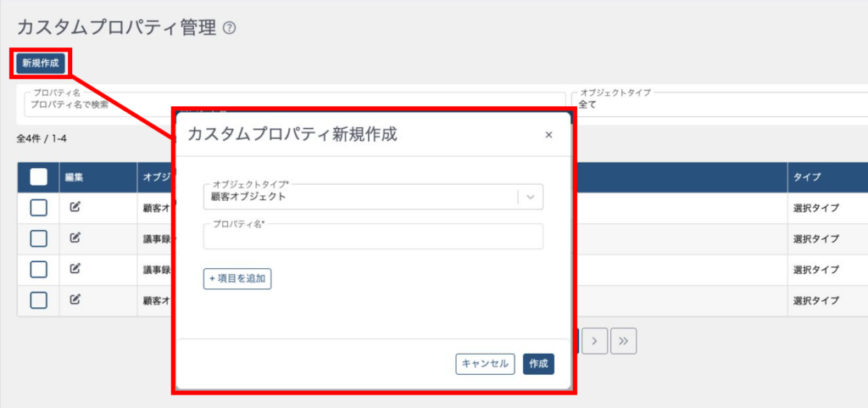Click the タイプ column header

tap(805, 176)
